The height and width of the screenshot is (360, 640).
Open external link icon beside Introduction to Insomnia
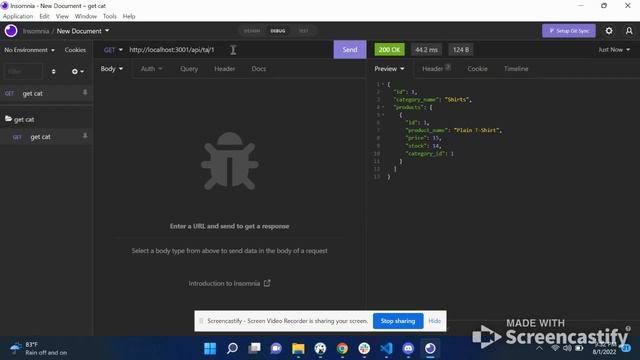267,283
